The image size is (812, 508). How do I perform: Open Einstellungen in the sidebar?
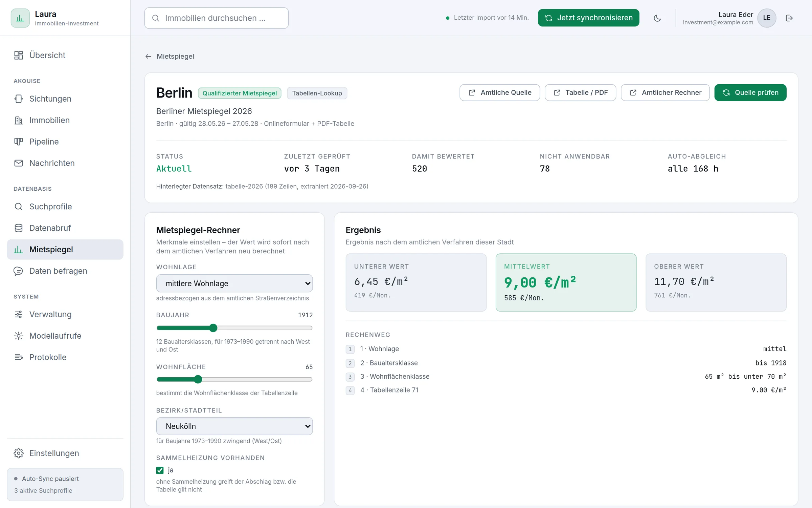[65, 453]
